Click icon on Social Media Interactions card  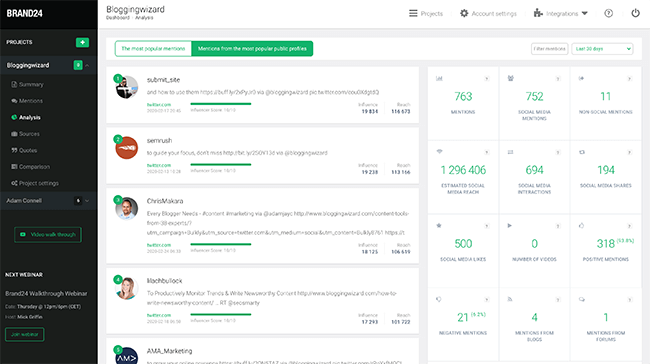pyautogui.click(x=511, y=152)
